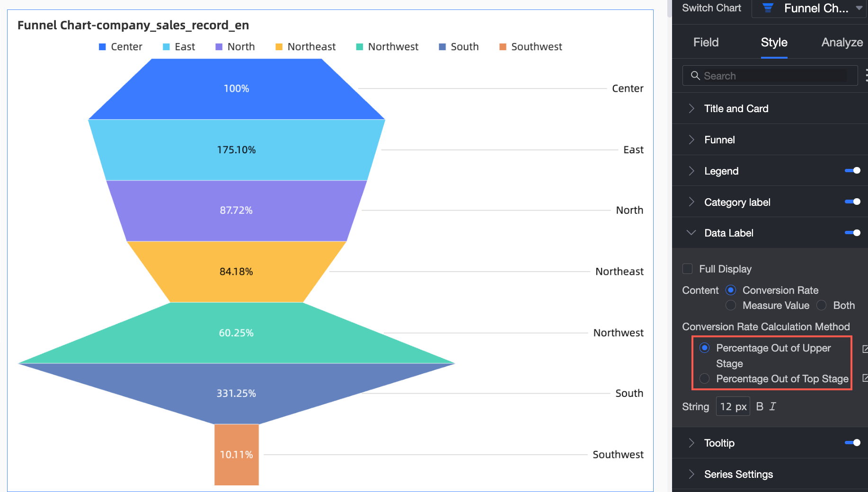Click the Northwest 60.25% funnel segment

(236, 333)
